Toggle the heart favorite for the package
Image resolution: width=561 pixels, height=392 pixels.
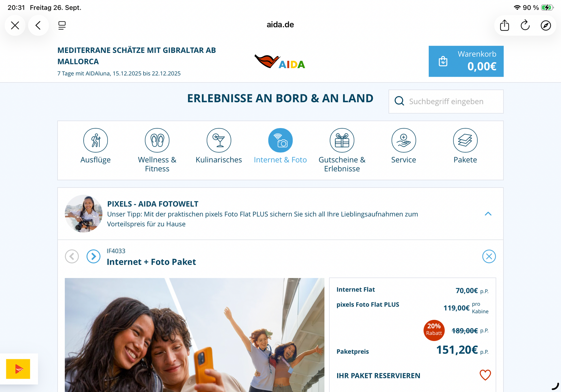(x=485, y=375)
